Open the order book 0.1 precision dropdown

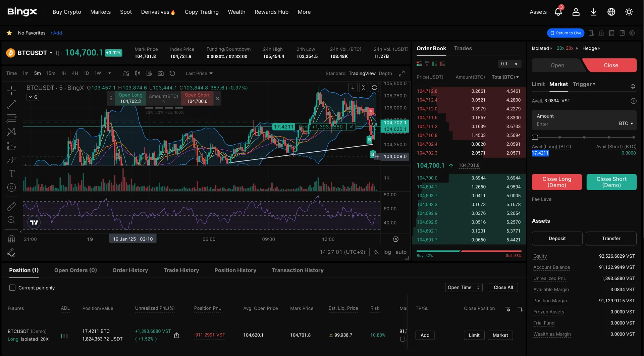coord(509,64)
